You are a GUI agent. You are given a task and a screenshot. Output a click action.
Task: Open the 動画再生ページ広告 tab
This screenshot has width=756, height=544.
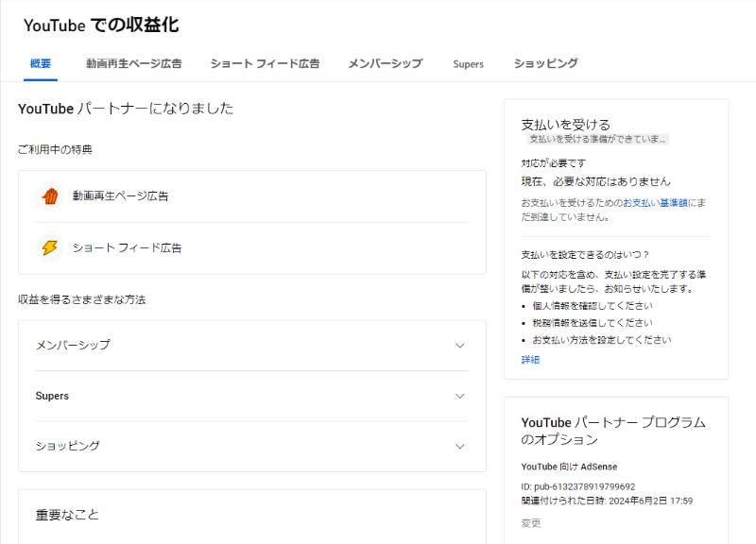(134, 63)
